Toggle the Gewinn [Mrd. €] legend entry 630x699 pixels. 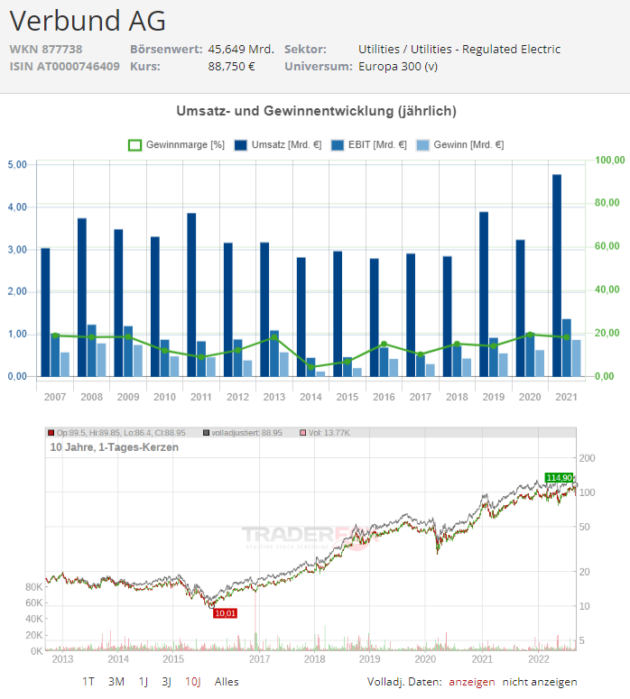(460, 145)
